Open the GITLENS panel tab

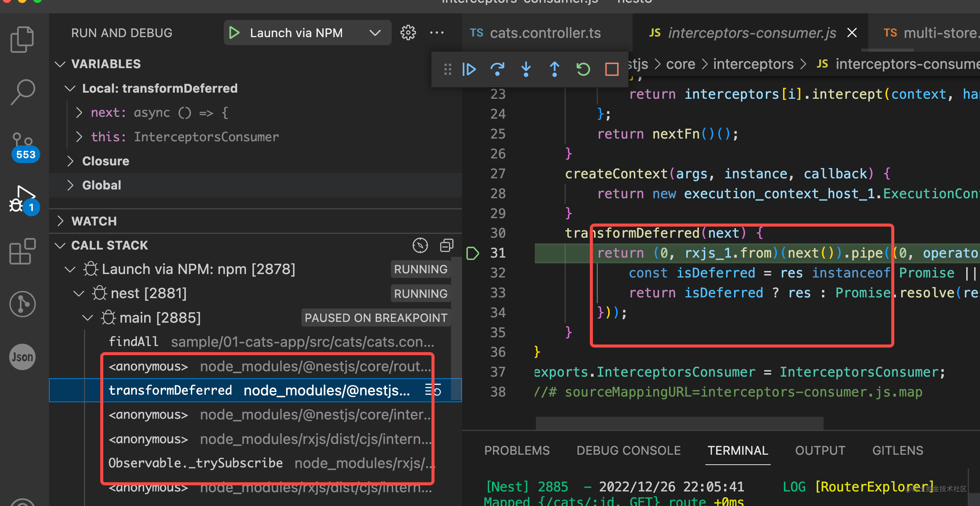tap(897, 451)
